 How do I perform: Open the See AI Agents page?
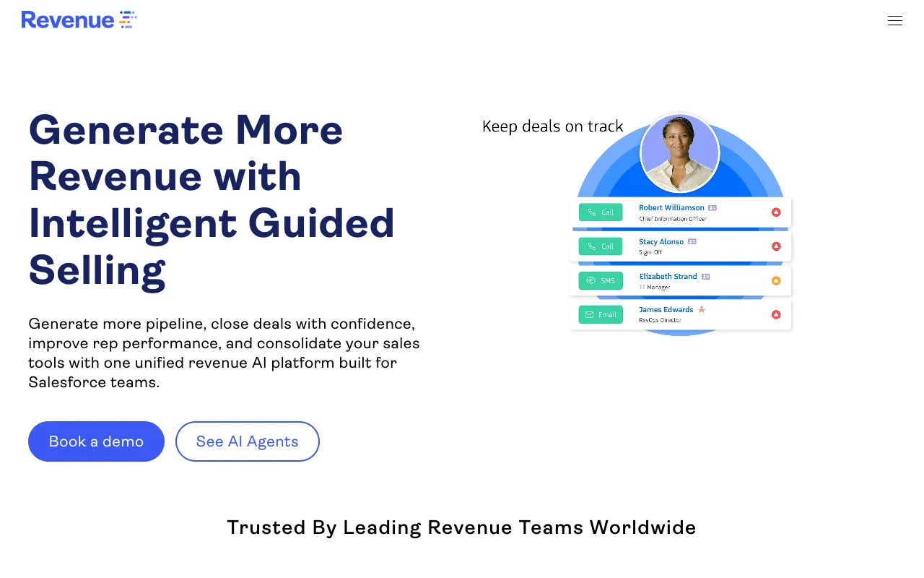248,441
